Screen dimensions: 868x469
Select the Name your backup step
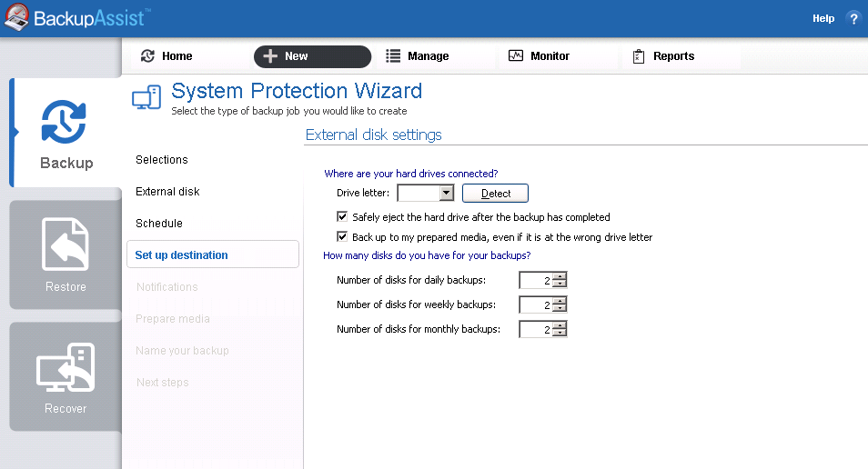pos(182,351)
